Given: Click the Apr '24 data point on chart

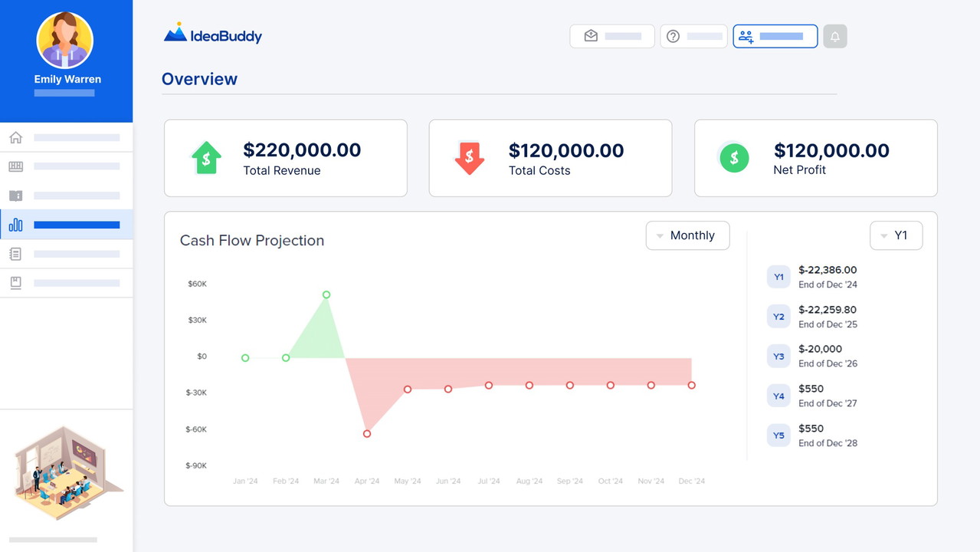Looking at the screenshot, I should (367, 434).
